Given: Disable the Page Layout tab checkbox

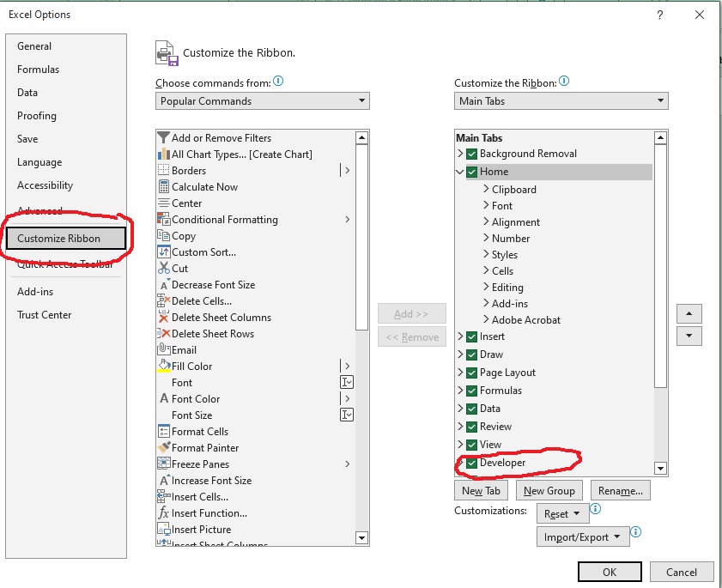Looking at the screenshot, I should pos(471,373).
